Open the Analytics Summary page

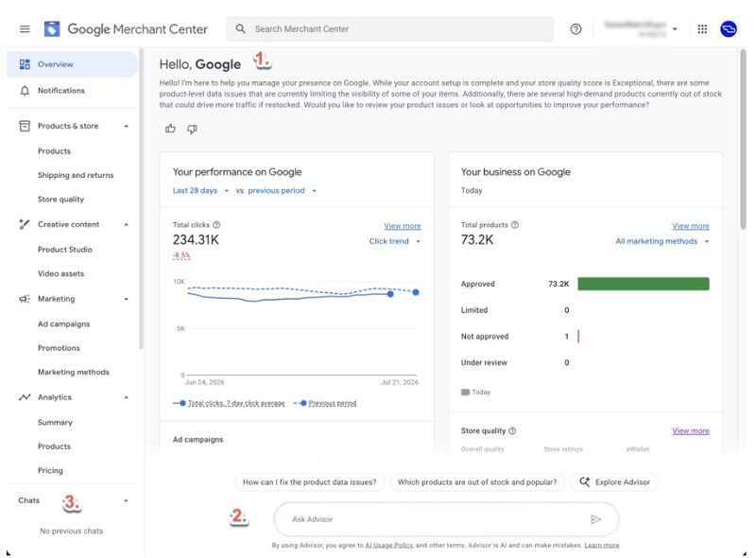tap(55, 423)
